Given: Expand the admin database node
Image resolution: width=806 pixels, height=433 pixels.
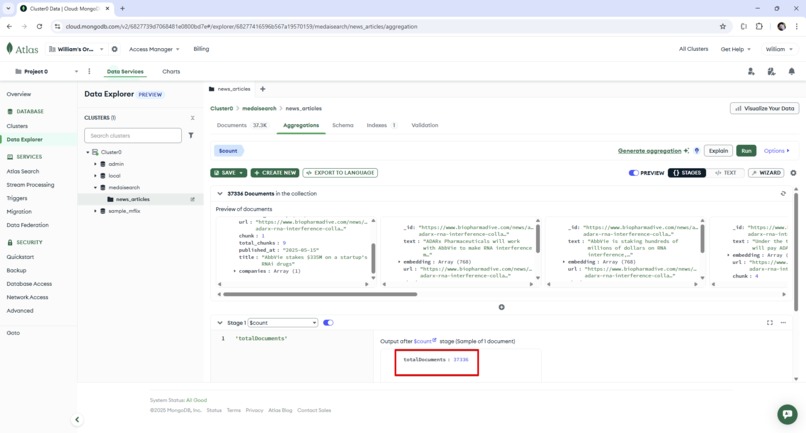Looking at the screenshot, I should coord(95,164).
